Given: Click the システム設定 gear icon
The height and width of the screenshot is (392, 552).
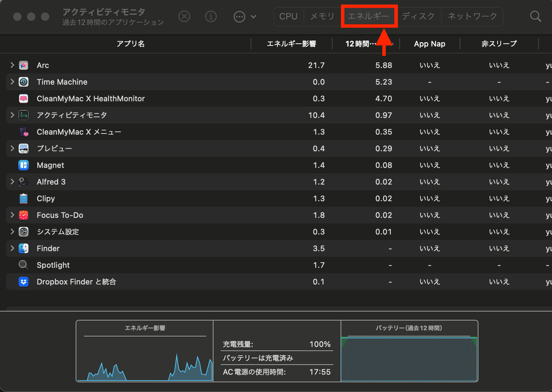Looking at the screenshot, I should 24,232.
